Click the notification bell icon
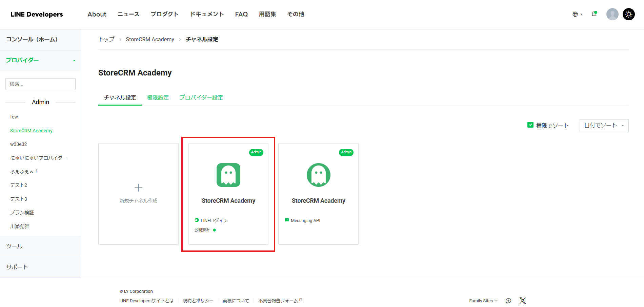Image resolution: width=644 pixels, height=307 pixels. (x=594, y=14)
